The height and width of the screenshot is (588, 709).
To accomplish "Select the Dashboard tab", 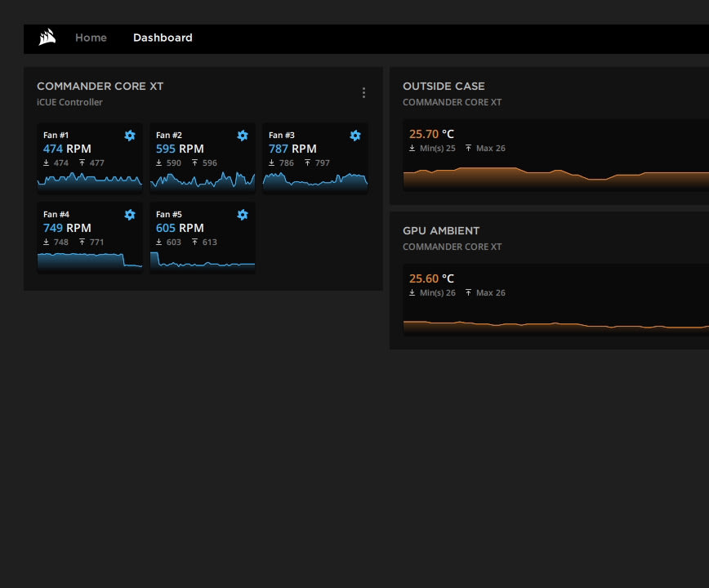I will coord(163,38).
